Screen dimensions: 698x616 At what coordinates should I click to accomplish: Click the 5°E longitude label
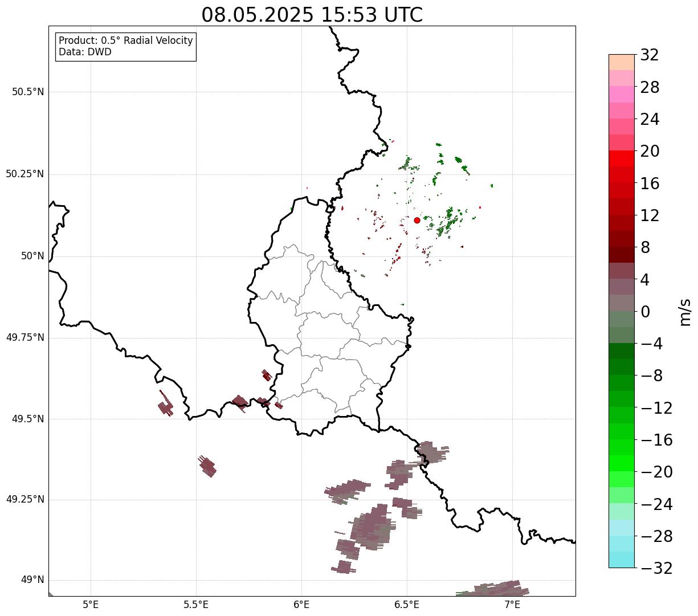point(91,605)
